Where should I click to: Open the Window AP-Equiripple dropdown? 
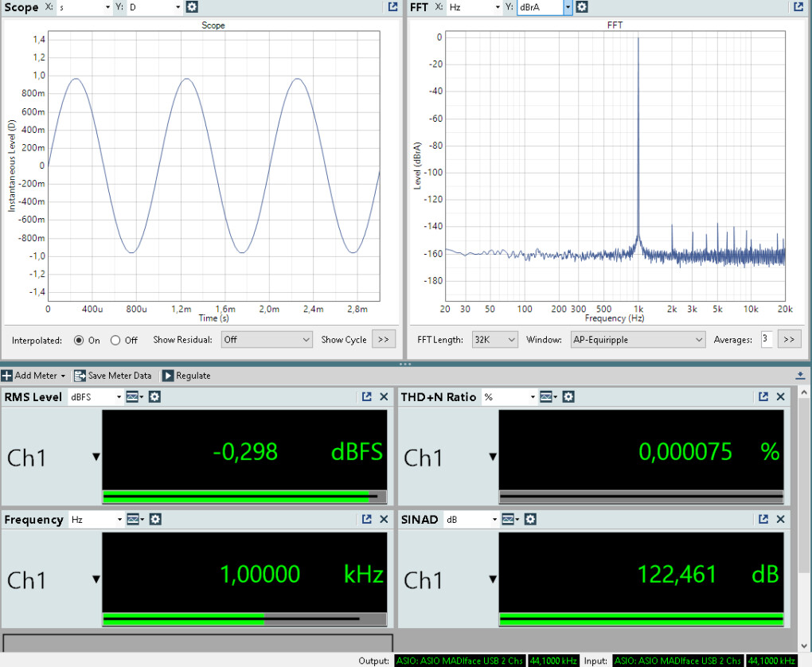tap(638, 340)
